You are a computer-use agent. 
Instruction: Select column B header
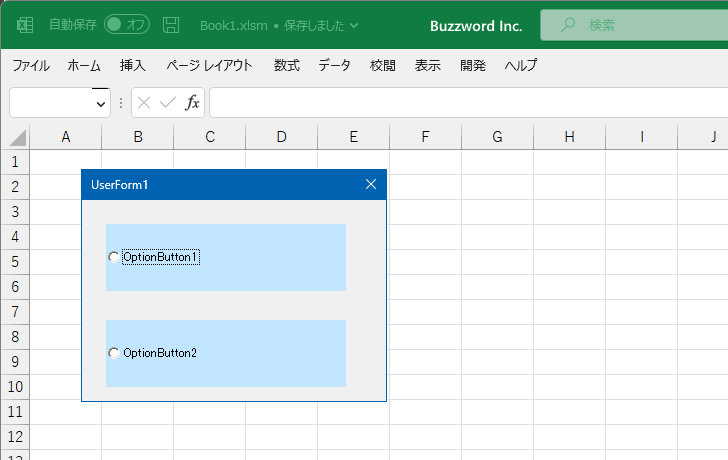tap(137, 137)
